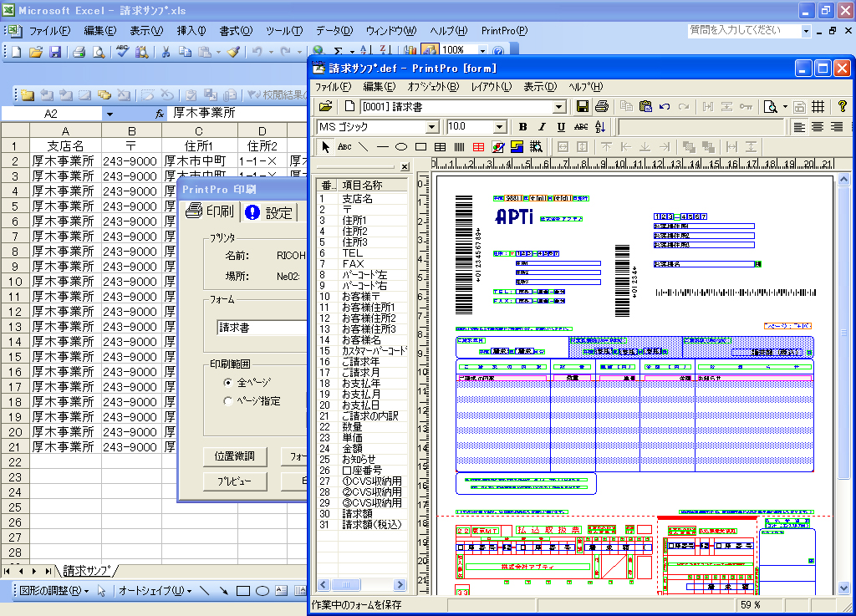Toggle bold formatting in PrintPro

(x=522, y=126)
